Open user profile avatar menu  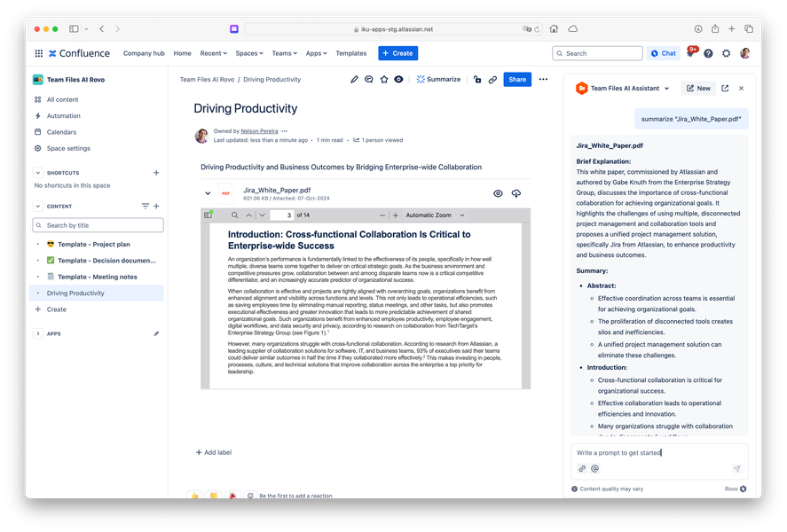pyautogui.click(x=744, y=53)
